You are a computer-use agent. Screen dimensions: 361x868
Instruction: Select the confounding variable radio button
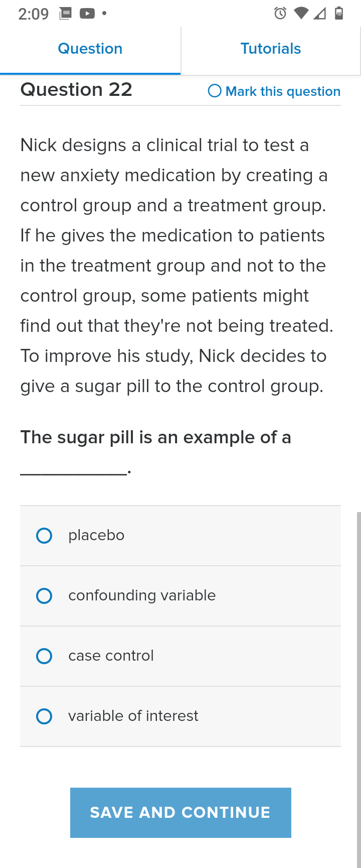pyautogui.click(x=44, y=596)
